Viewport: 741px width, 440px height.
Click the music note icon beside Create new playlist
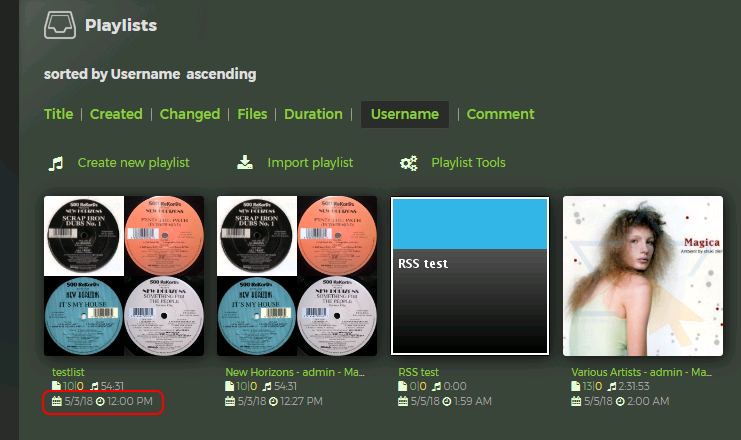57,163
